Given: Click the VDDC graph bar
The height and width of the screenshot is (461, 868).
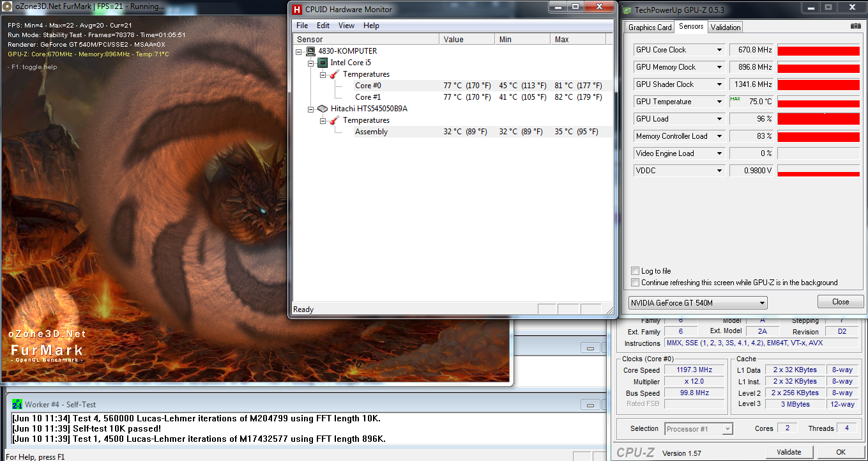Looking at the screenshot, I should [818, 171].
